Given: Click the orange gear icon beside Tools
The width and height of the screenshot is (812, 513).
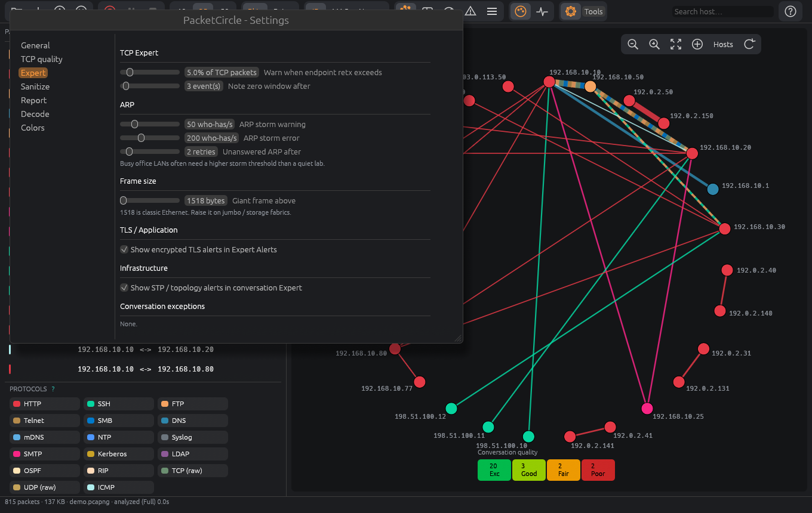Looking at the screenshot, I should (x=570, y=11).
